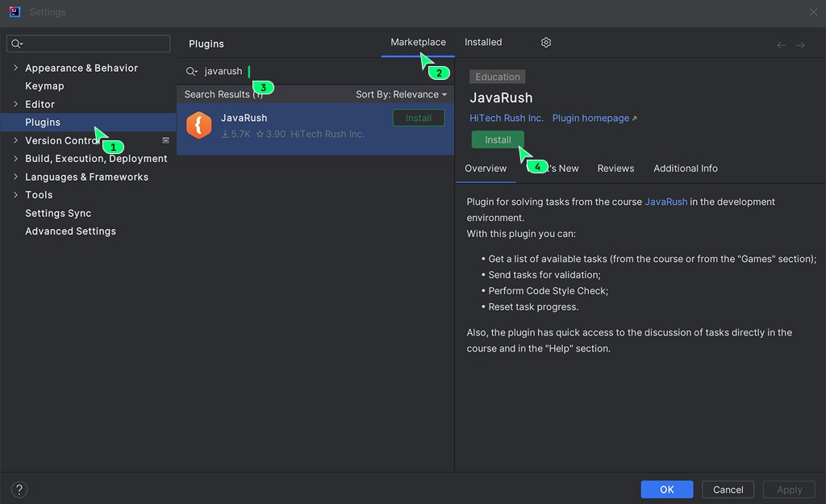The width and height of the screenshot is (826, 504).
Task: Expand Languages & Frameworks section
Action: pos(16,177)
